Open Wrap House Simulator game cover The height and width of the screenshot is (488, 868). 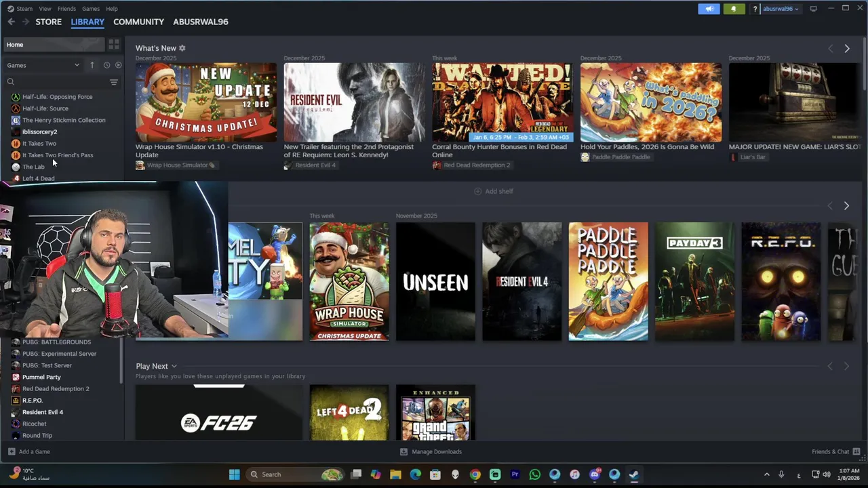pyautogui.click(x=349, y=281)
